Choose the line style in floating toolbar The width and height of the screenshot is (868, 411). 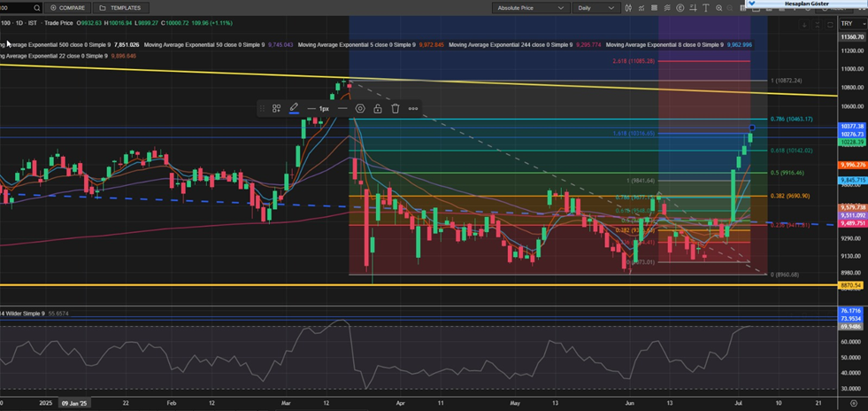click(342, 109)
